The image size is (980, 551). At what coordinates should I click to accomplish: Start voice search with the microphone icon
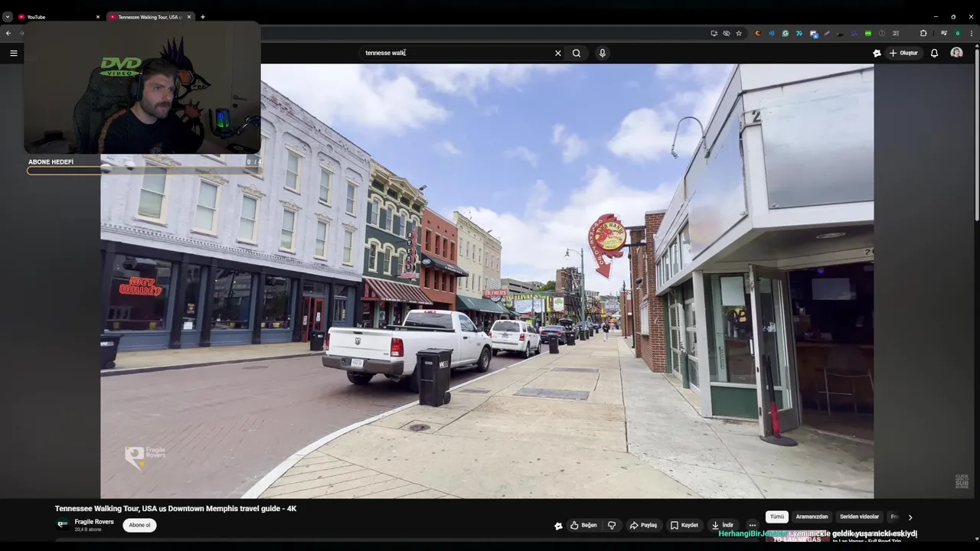tap(603, 53)
